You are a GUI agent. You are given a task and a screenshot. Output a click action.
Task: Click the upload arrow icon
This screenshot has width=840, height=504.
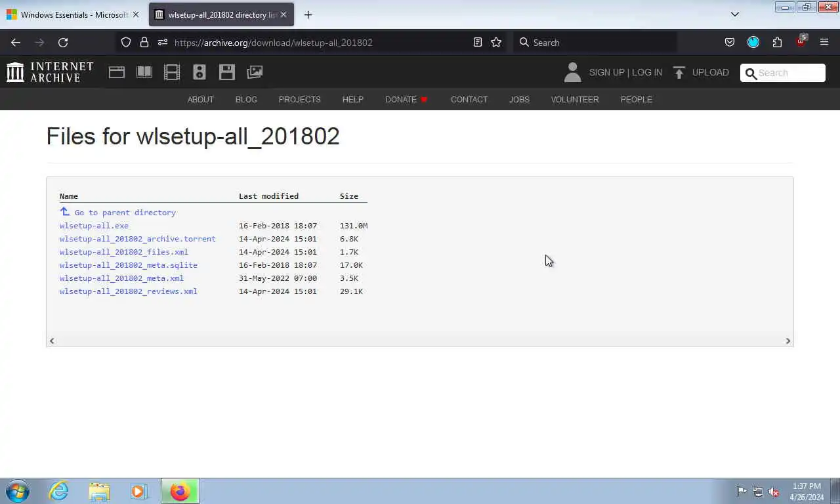[x=679, y=72]
